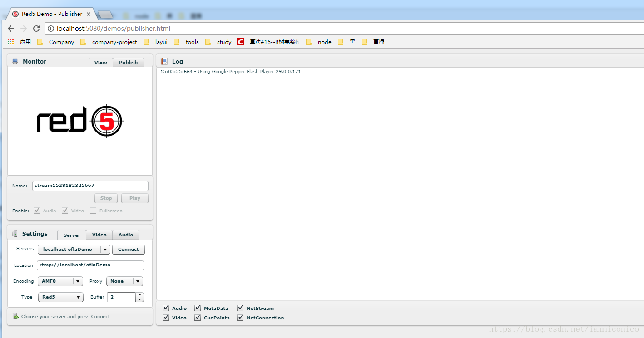Click the Buffer value field

tap(121, 297)
